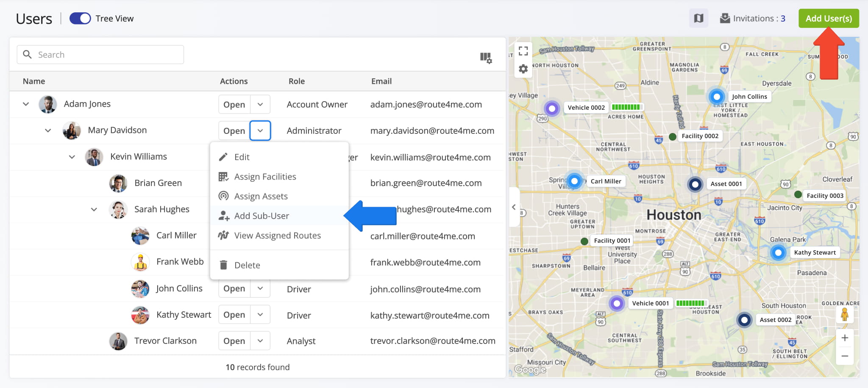Click Asset 0001 map marker
Screen dimensions: 868x388
[x=695, y=184]
